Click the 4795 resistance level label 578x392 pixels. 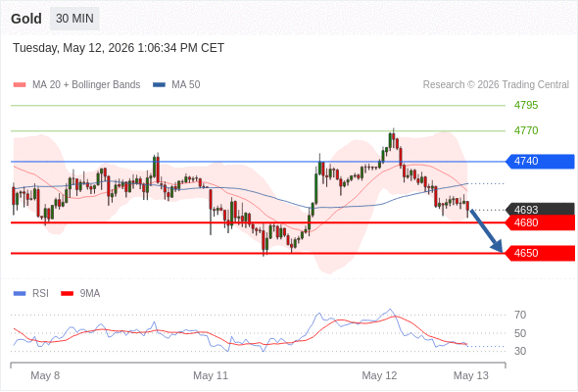[x=526, y=106]
